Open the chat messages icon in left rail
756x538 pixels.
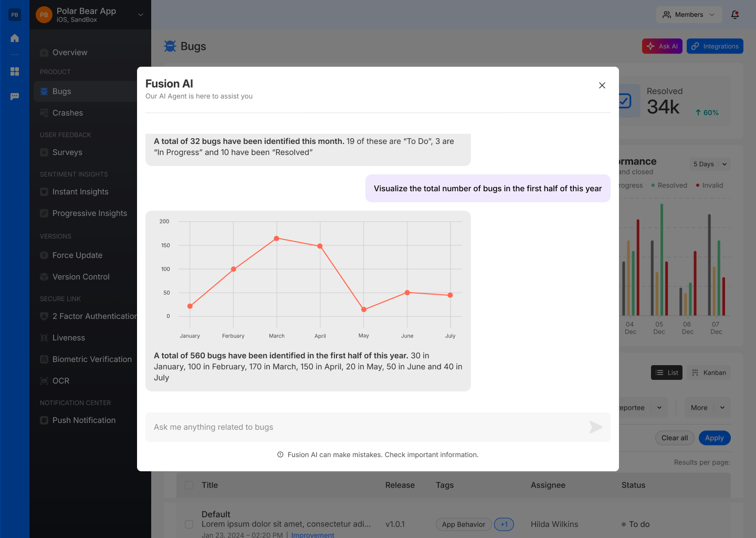point(15,97)
